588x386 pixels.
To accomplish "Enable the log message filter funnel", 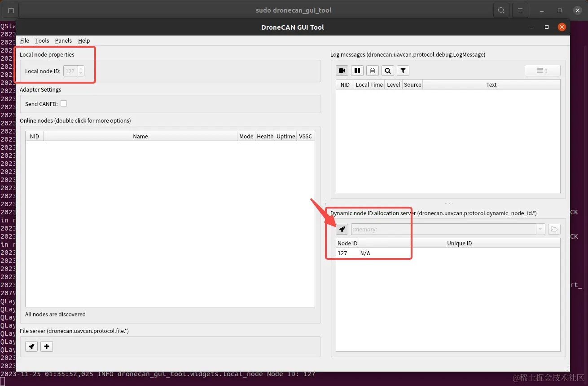I will (x=403, y=70).
